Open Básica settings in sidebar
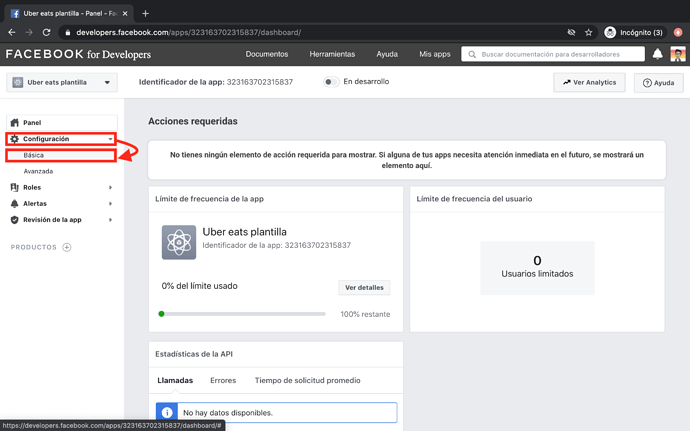This screenshot has height=431, width=690. pyautogui.click(x=61, y=155)
